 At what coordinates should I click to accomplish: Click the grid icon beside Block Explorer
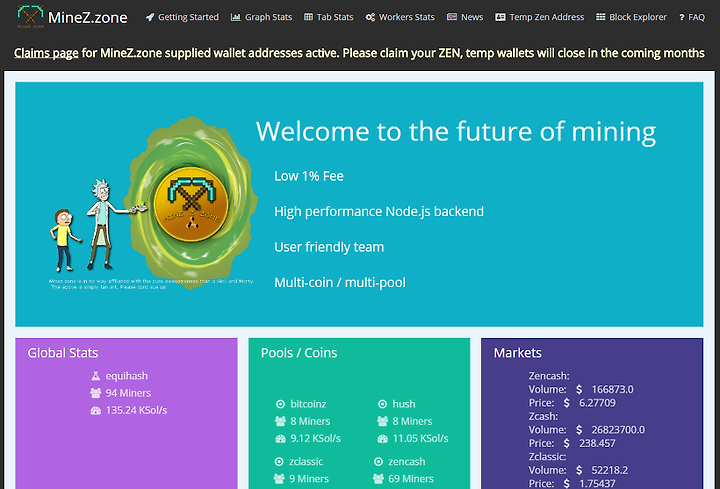pyautogui.click(x=601, y=17)
